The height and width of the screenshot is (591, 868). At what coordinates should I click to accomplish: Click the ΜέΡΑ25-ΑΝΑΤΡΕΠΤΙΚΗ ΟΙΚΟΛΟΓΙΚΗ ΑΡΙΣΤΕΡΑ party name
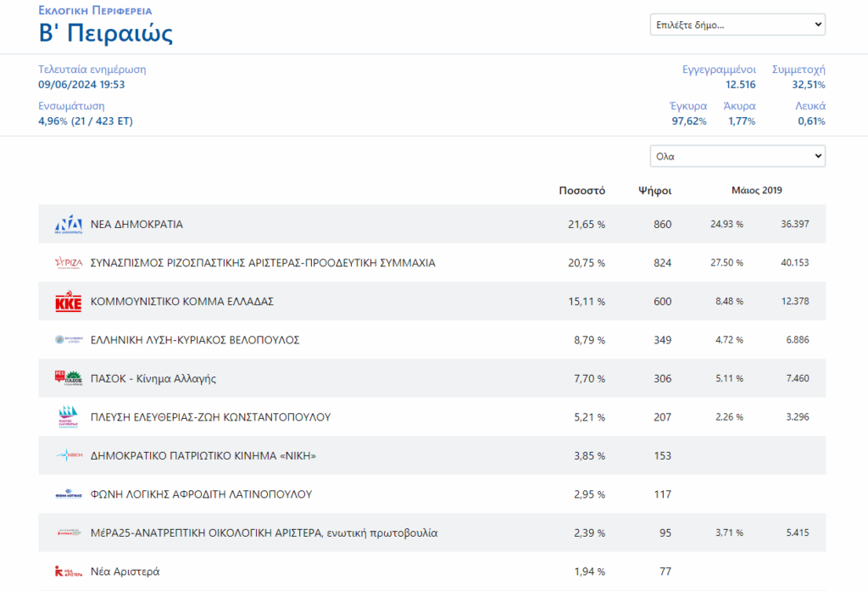tap(264, 532)
